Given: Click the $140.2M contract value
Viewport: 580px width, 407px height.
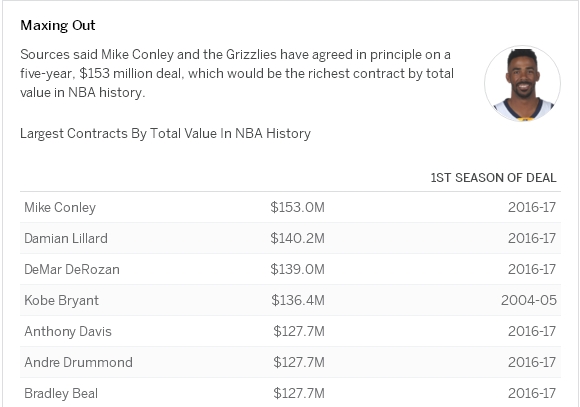Looking at the screenshot, I should pyautogui.click(x=297, y=238).
